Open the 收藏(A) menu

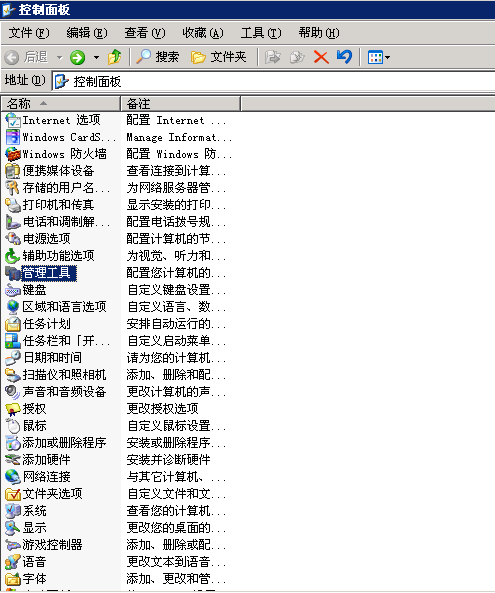click(203, 33)
